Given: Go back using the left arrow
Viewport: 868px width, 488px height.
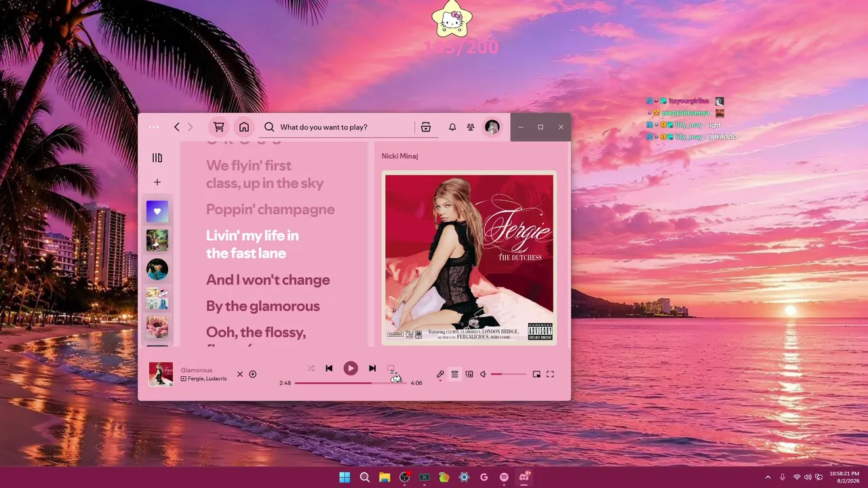Looking at the screenshot, I should coord(177,127).
